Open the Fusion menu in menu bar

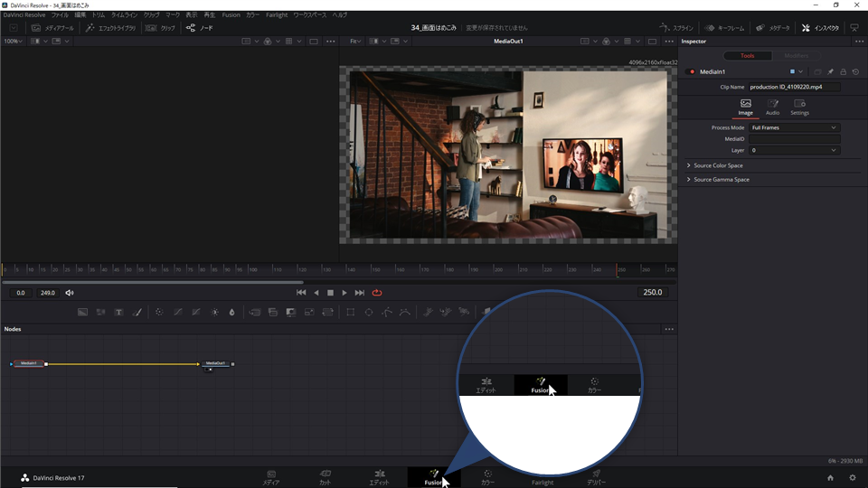pos(231,15)
